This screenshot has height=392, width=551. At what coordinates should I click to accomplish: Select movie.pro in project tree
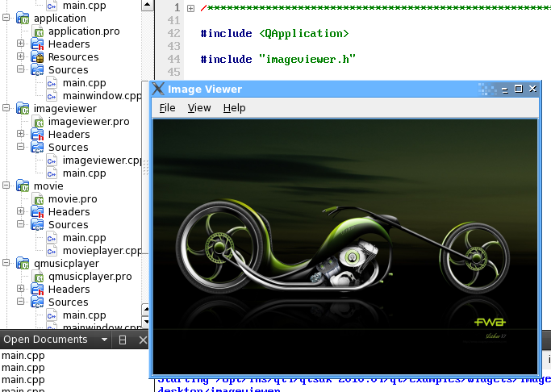point(73,198)
